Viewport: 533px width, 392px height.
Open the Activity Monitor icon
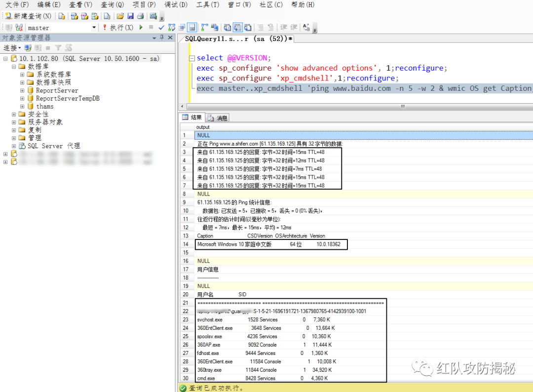(153, 16)
